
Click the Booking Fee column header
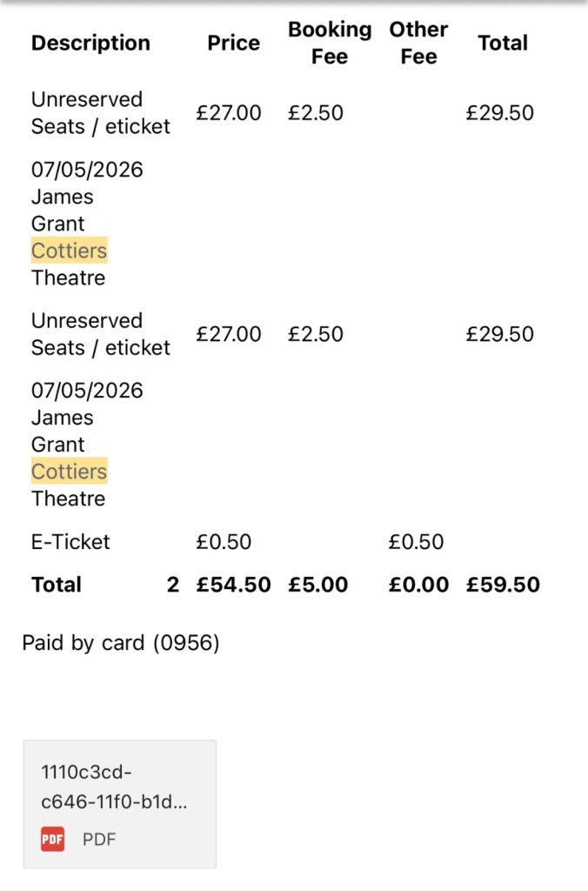point(330,43)
